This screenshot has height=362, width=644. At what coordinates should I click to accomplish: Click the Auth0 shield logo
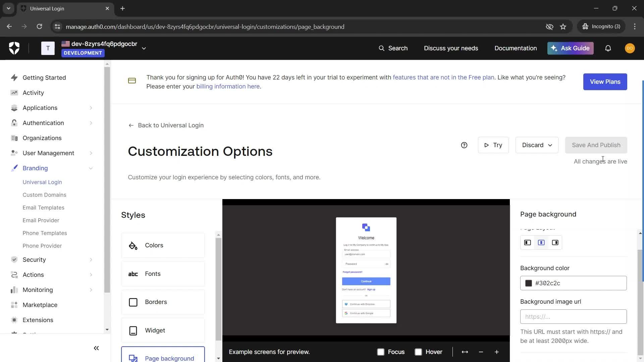(14, 48)
